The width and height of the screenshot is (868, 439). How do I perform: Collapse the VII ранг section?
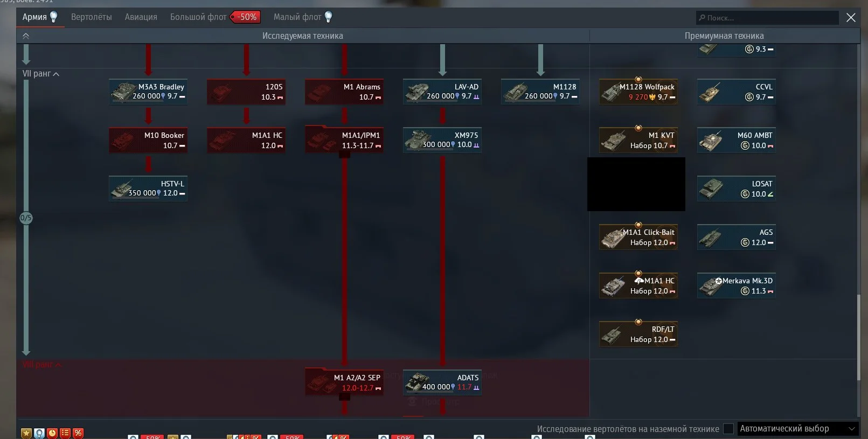pos(41,74)
